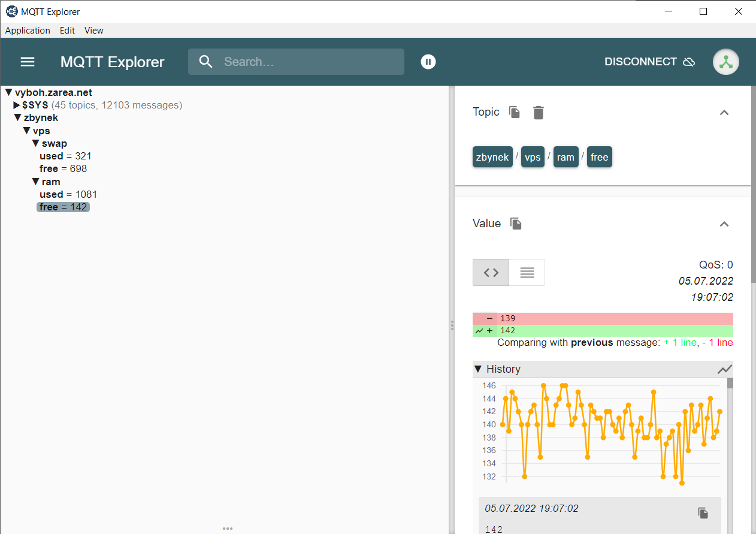Screen dimensions: 756x534
Task: Open the Edit menu
Action: (67, 31)
